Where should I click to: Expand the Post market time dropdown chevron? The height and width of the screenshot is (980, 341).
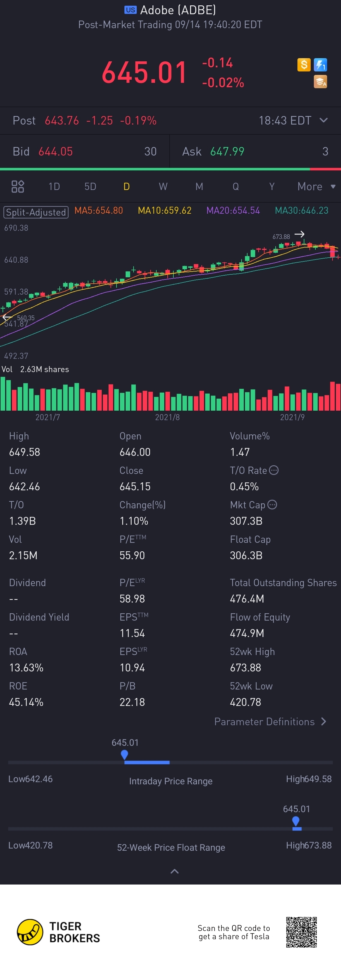point(324,120)
